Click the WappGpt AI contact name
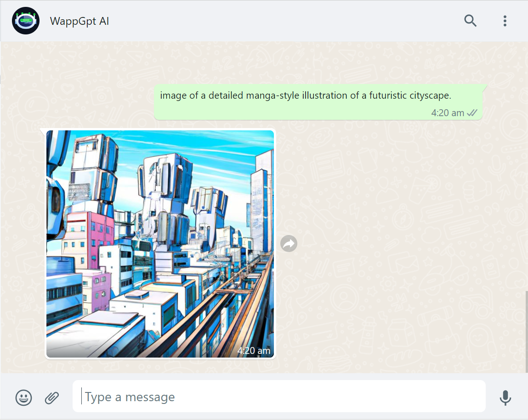Image resolution: width=528 pixels, height=420 pixels. [x=79, y=21]
